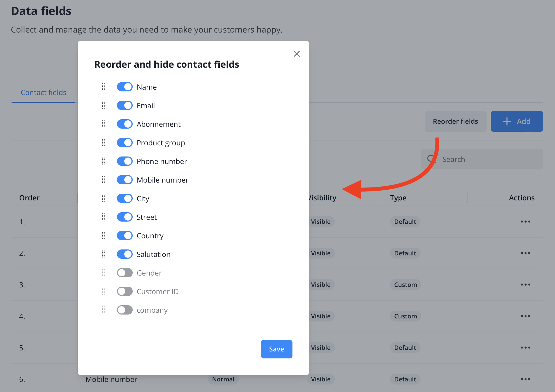
Task: Open actions menu for row 3
Action: click(x=525, y=285)
